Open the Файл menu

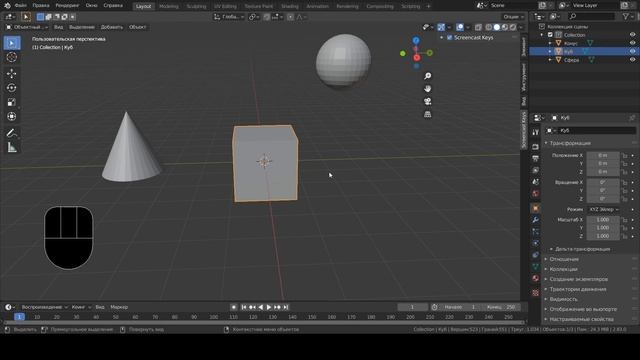click(20, 6)
